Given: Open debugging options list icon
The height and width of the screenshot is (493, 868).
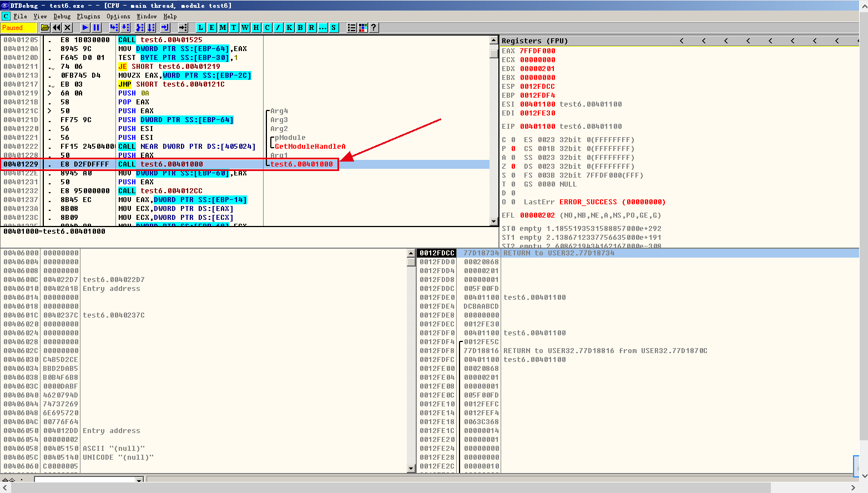Looking at the screenshot, I should click(352, 27).
